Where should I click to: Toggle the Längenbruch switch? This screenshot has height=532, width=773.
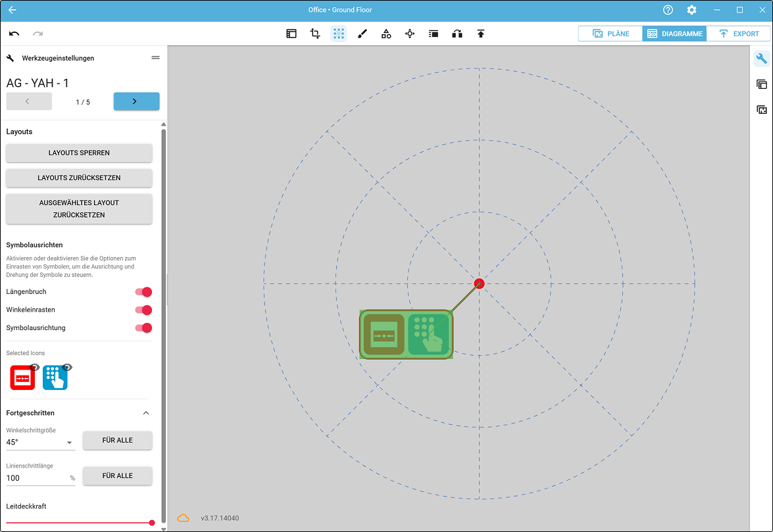pyautogui.click(x=143, y=292)
